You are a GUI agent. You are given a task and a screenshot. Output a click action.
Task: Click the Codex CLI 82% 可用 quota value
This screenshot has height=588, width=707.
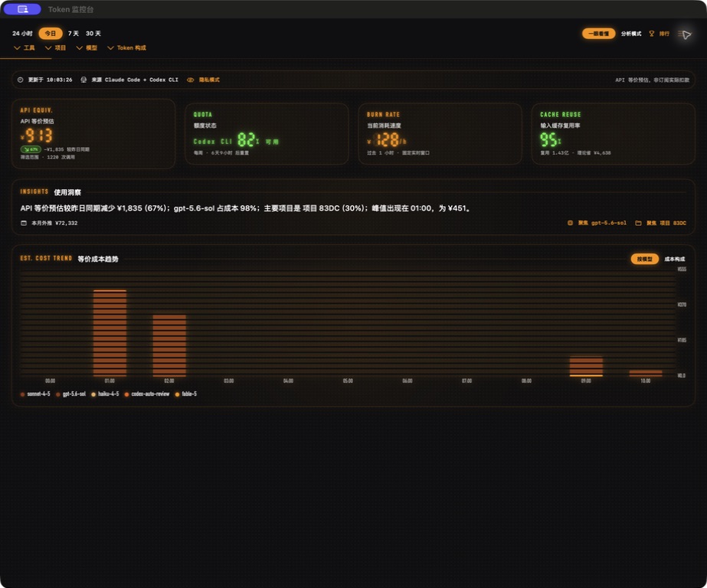236,140
